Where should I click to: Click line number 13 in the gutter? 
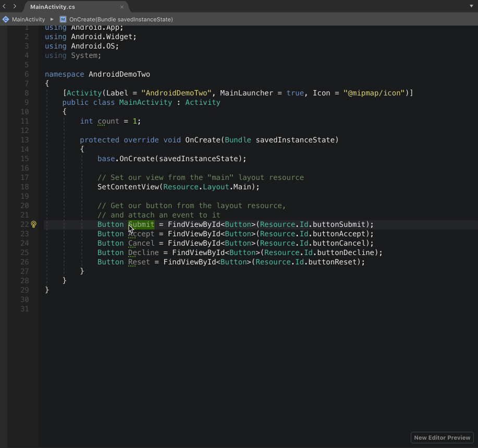tap(26, 140)
